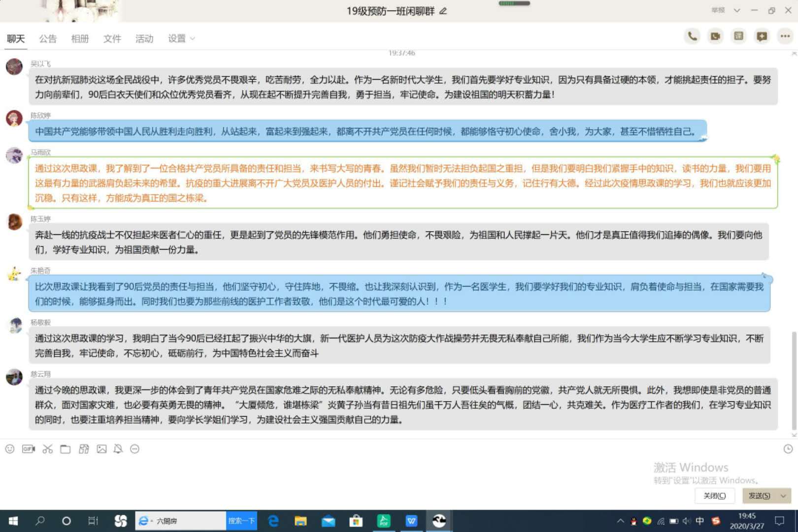Image resolution: width=798 pixels, height=532 pixels.
Task: Expand the title bar dropdown chevron
Action: pos(737,10)
